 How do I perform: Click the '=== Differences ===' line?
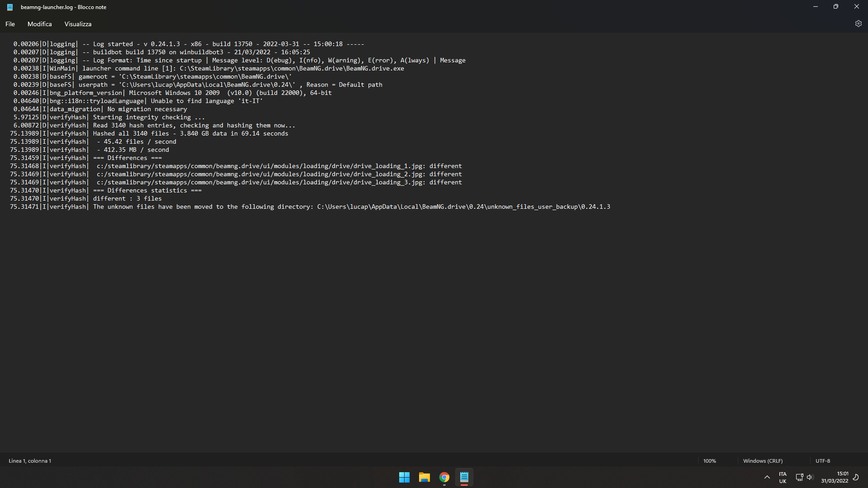coord(85,158)
